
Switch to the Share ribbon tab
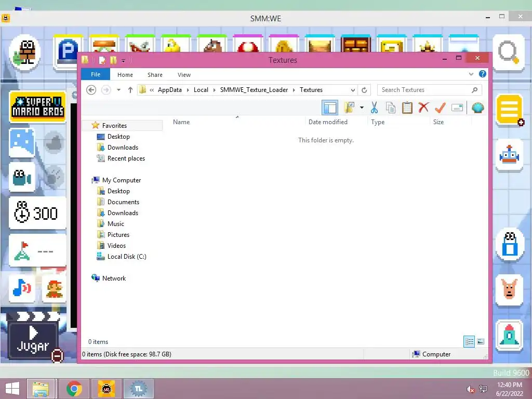(155, 75)
